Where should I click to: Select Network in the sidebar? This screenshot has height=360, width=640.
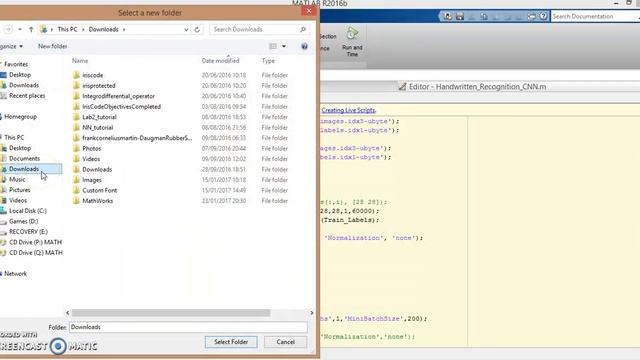point(15,274)
